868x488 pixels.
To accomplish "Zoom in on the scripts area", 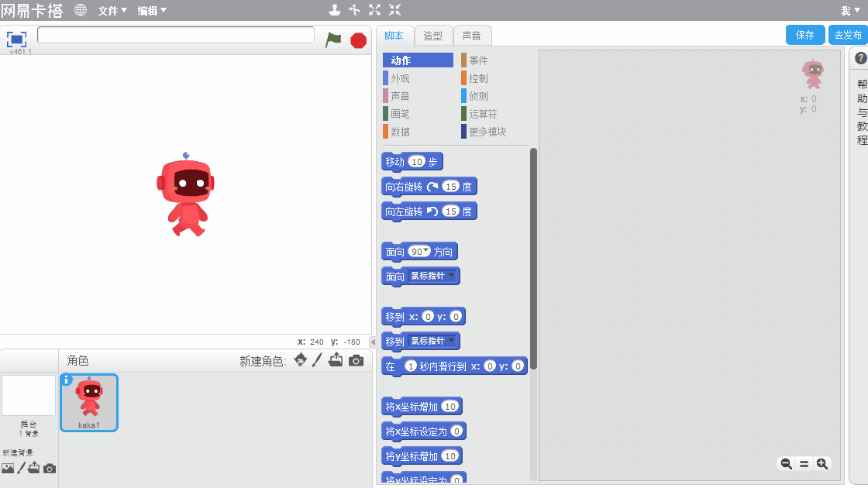I will (822, 463).
